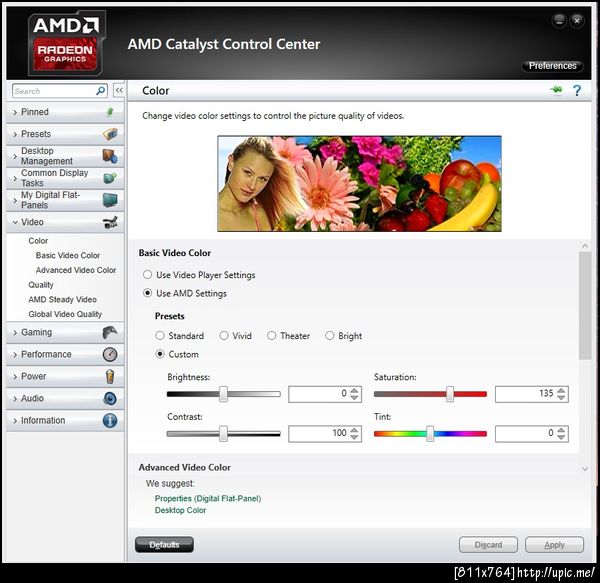The image size is (600, 583).
Task: Click the Power battery icon
Action: [x=110, y=376]
